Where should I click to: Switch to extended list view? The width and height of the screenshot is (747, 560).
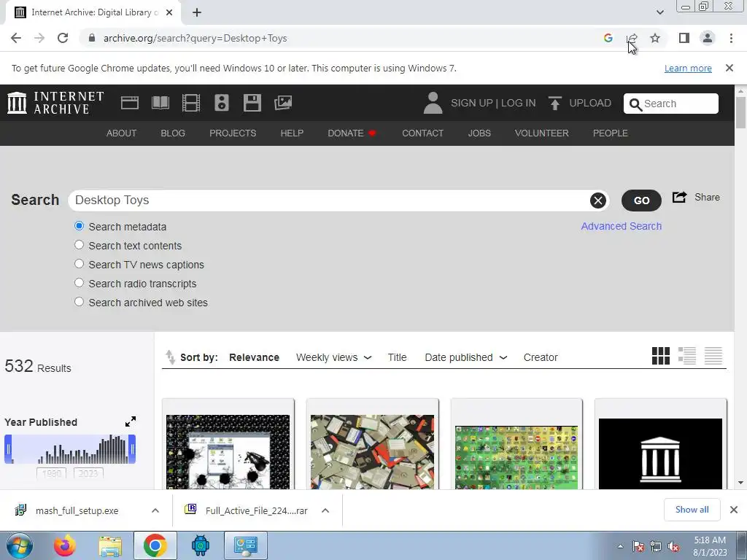pos(687,356)
